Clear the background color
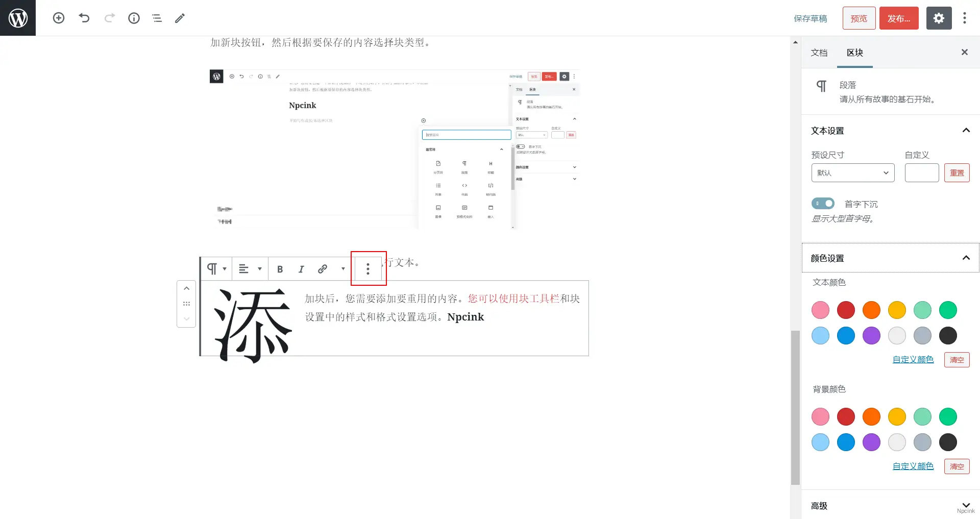This screenshot has height=519, width=980. (x=957, y=466)
